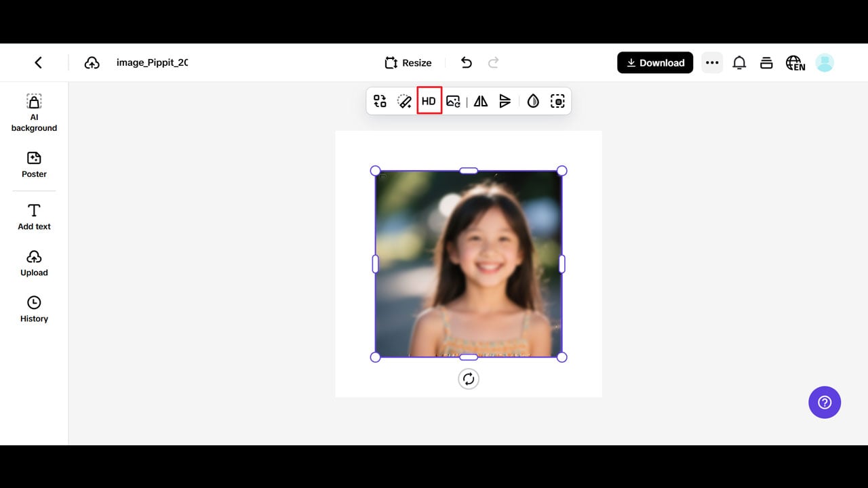Select the magic eraser retouch tool

pyautogui.click(x=404, y=100)
